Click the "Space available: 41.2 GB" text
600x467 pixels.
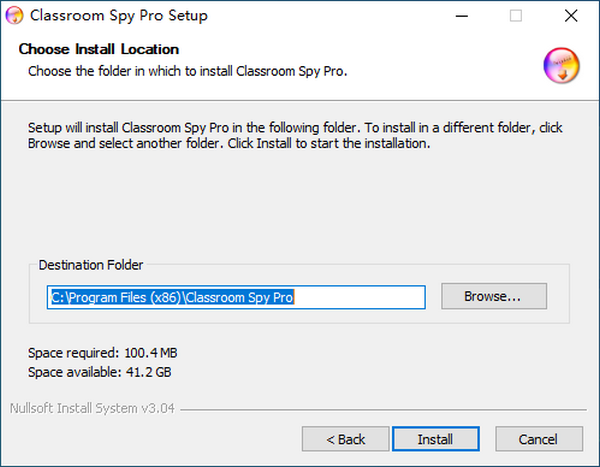(101, 372)
